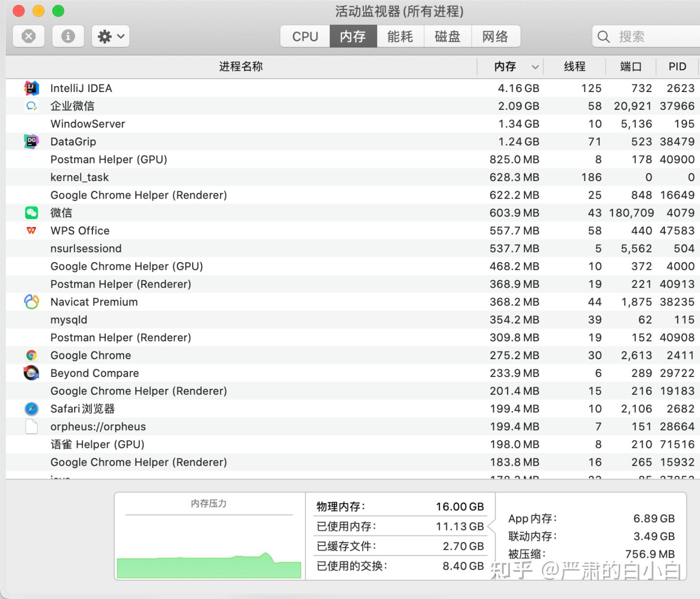Image resolution: width=700 pixels, height=599 pixels.
Task: Select the mysqld process row
Action: pos(352,319)
